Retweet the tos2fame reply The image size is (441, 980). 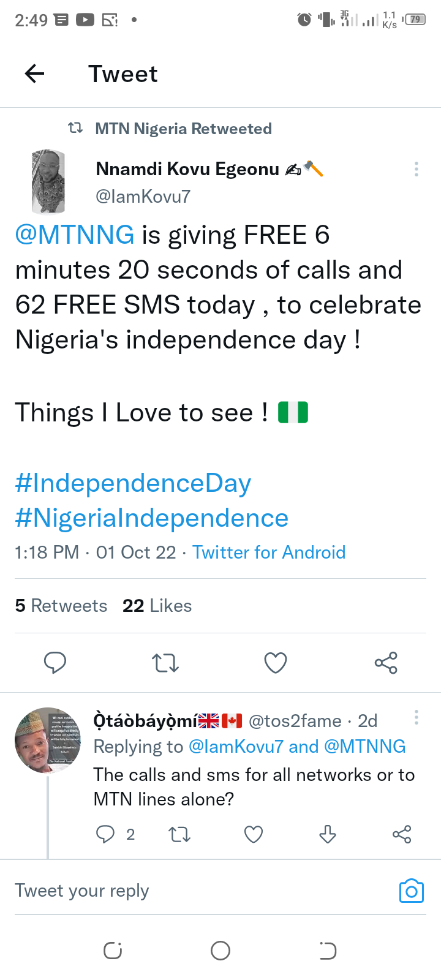coord(179,834)
